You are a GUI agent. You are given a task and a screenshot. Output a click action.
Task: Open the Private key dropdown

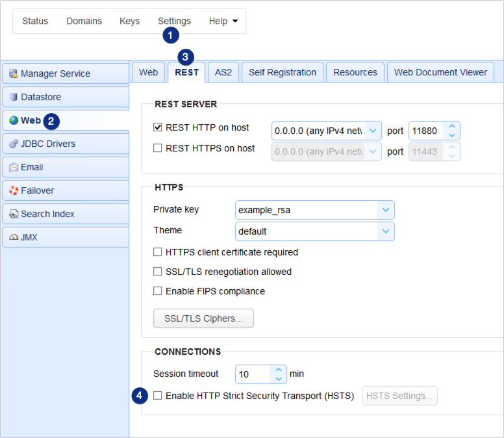(x=386, y=210)
